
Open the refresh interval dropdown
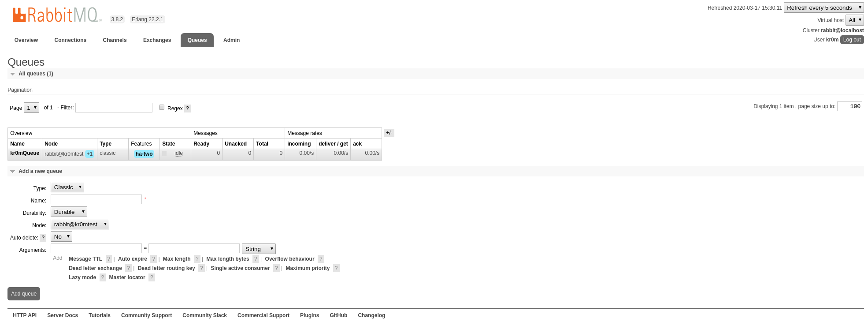[x=823, y=8]
